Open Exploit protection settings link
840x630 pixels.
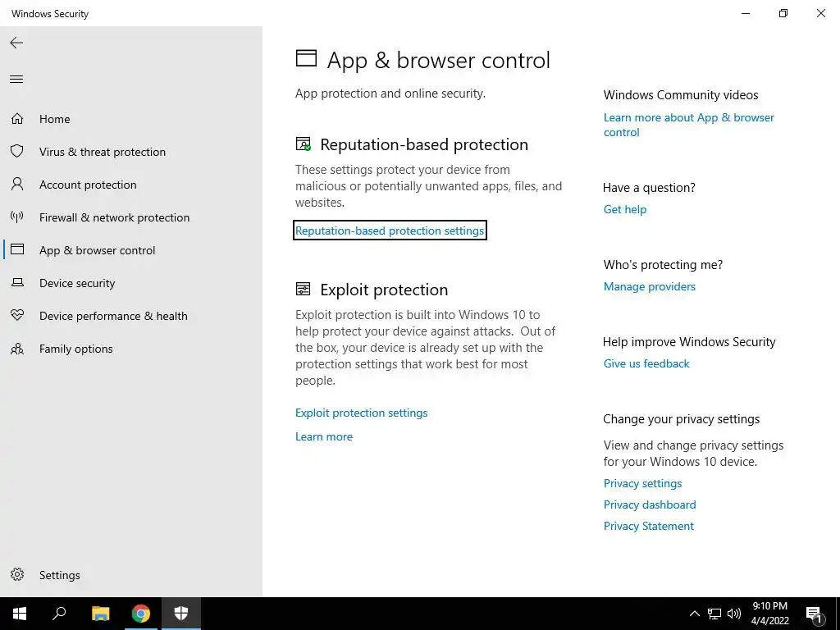(362, 413)
